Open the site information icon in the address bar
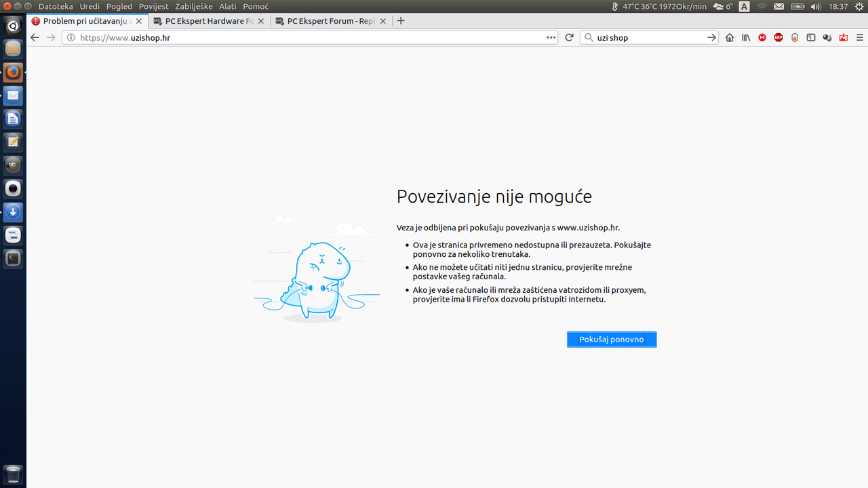Screen dimensions: 868x488 point(71,38)
